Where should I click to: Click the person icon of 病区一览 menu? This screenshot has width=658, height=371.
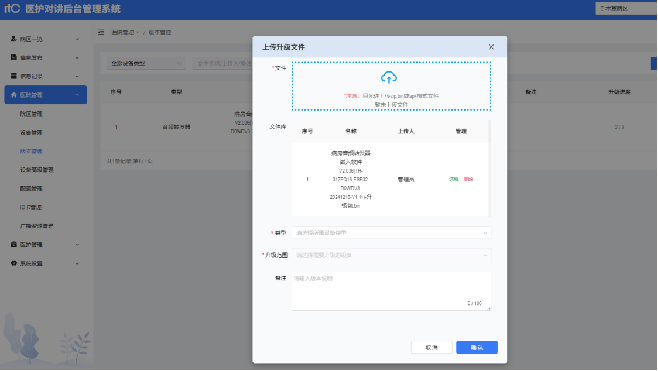tap(13, 39)
